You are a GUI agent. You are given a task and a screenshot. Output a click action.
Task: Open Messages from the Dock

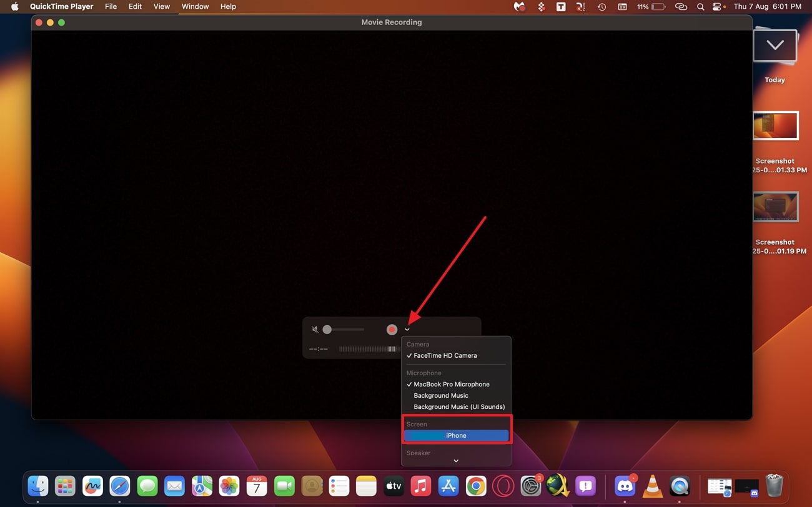click(147, 486)
